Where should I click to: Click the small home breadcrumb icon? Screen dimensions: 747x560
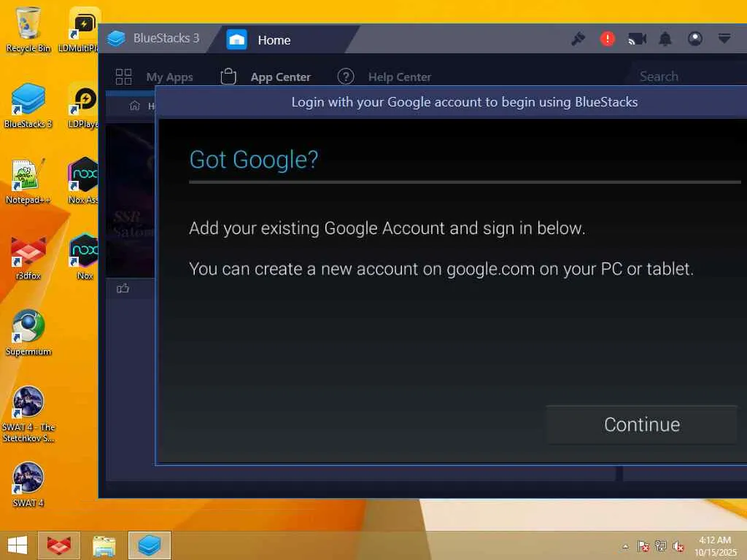point(135,106)
